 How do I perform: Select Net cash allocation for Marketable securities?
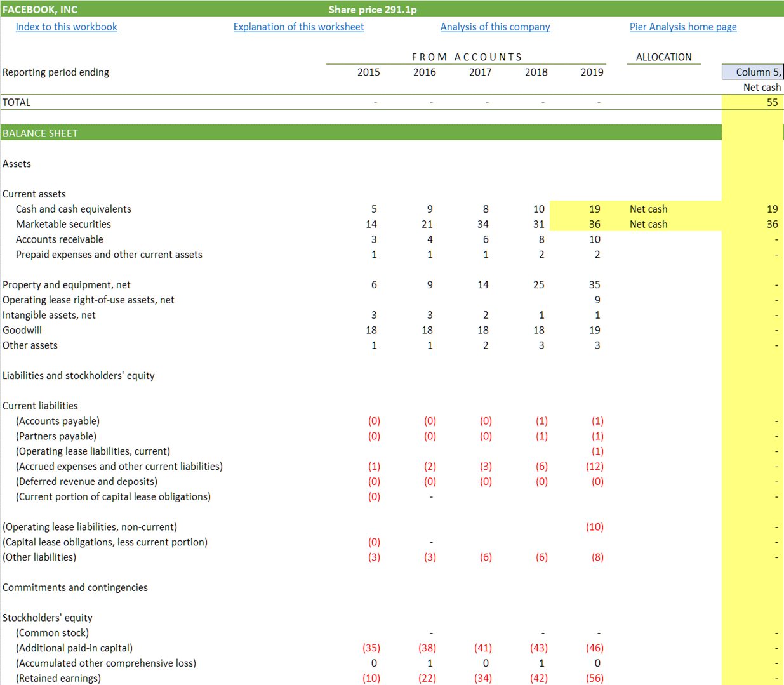click(648, 224)
